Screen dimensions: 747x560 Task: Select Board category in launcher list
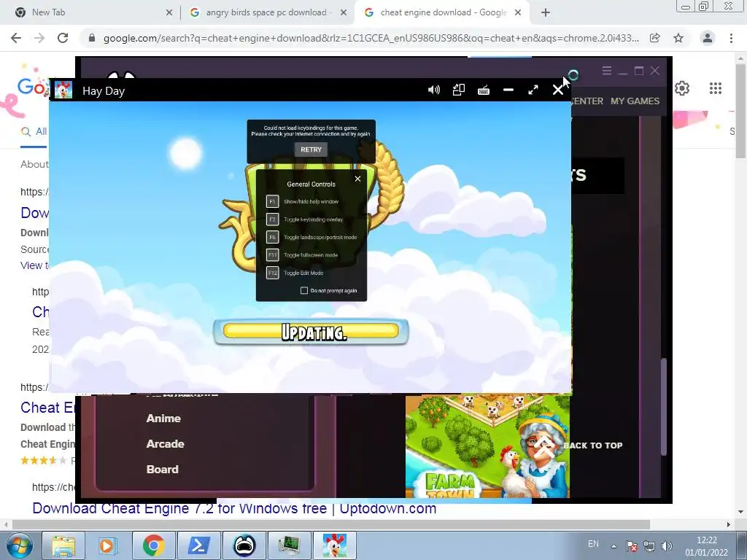tap(163, 469)
